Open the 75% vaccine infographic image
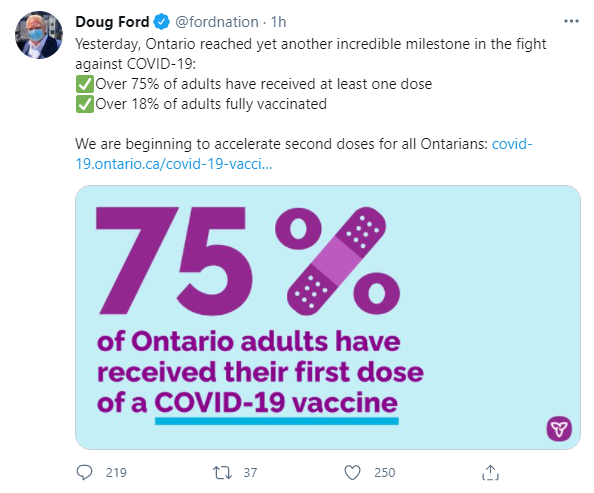Screen dimensions: 594x493 click(x=328, y=318)
